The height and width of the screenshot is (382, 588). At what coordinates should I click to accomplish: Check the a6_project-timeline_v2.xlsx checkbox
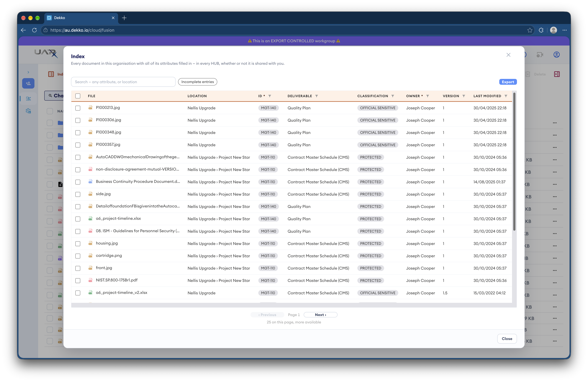[78, 293]
